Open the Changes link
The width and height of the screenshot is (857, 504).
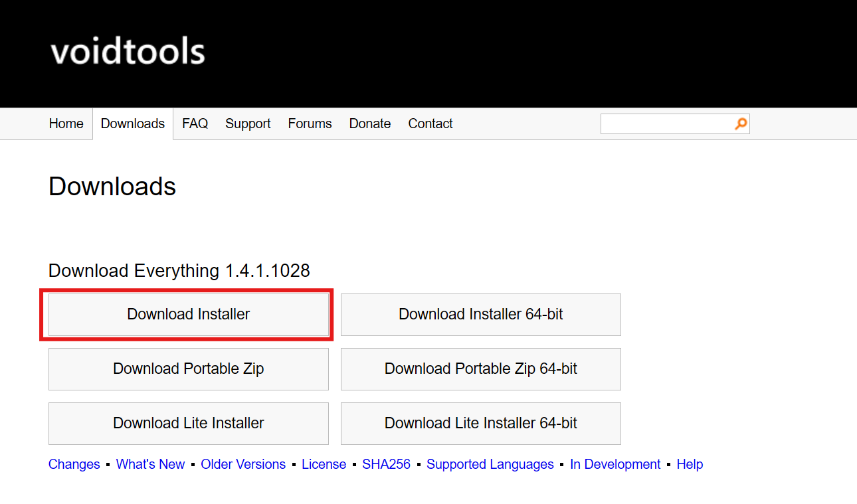(74, 464)
